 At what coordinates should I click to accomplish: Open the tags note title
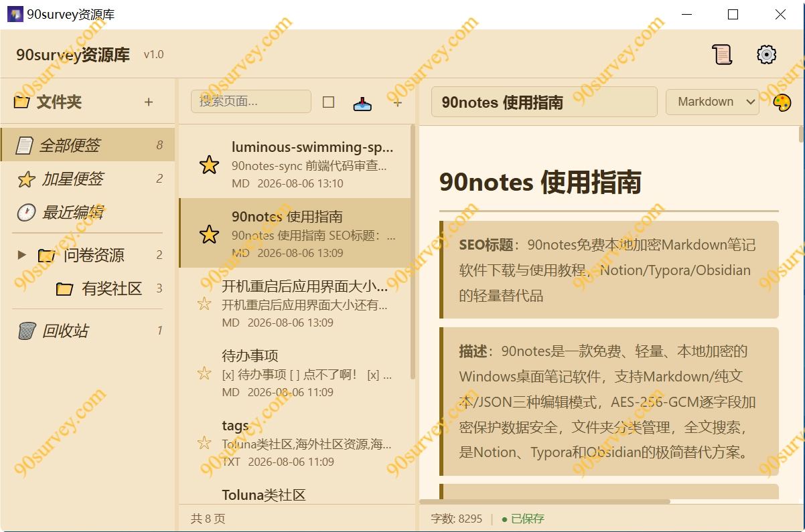click(235, 426)
